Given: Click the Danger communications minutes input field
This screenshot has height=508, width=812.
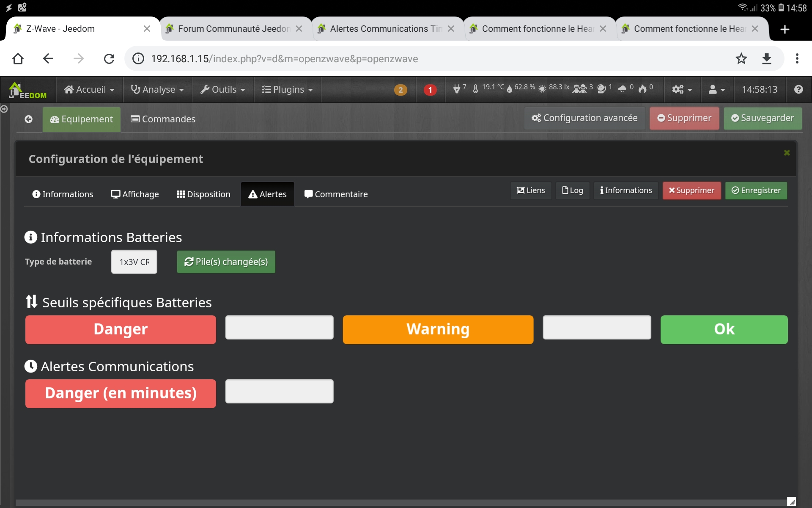Looking at the screenshot, I should [279, 393].
